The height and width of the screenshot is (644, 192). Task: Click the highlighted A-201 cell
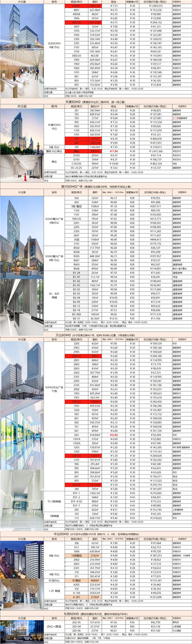coord(76,597)
